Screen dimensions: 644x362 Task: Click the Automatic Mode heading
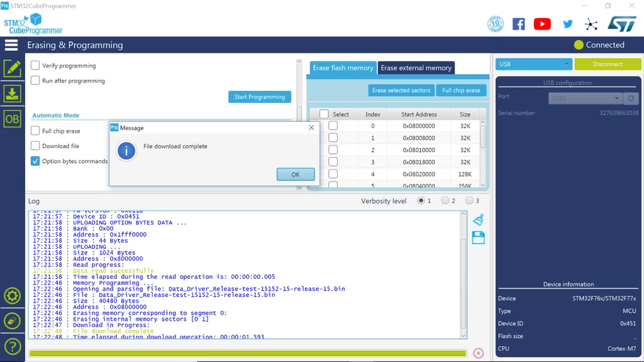click(x=55, y=115)
